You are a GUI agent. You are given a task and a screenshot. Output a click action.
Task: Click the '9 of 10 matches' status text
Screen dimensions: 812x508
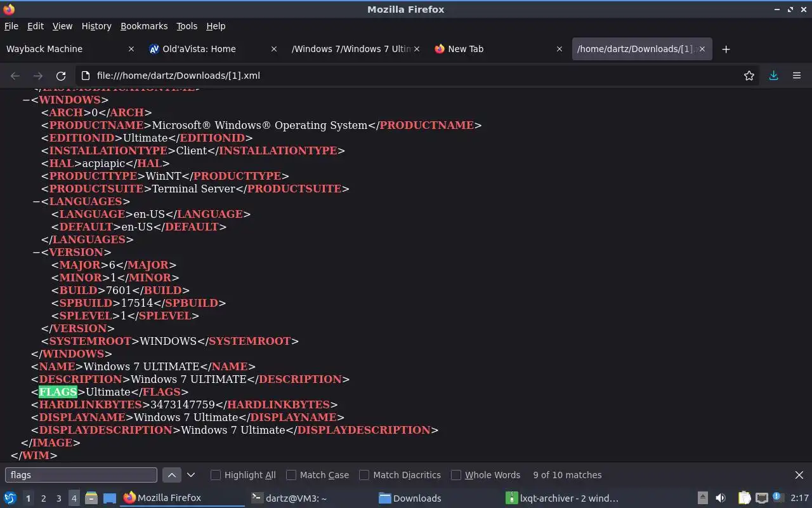pos(567,475)
